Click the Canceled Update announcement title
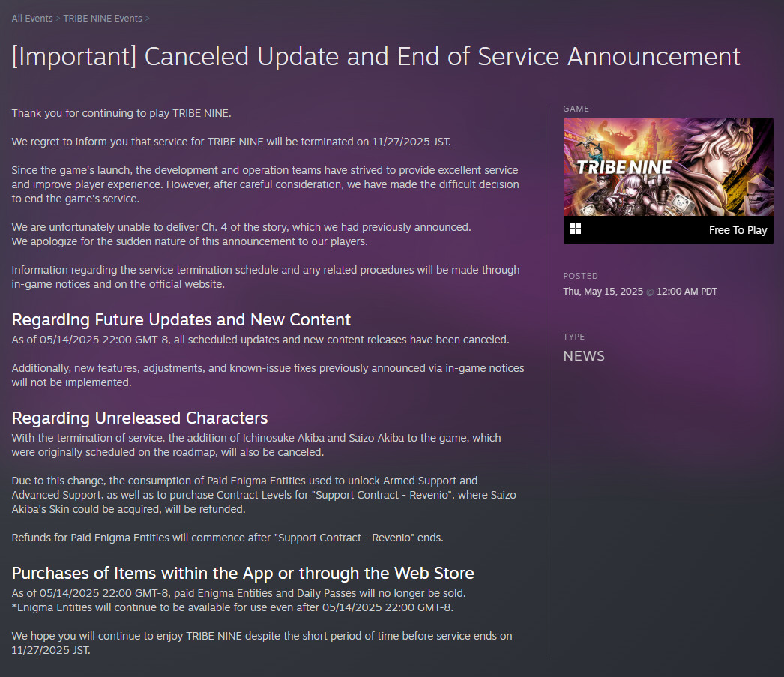This screenshot has height=677, width=784. (x=376, y=56)
